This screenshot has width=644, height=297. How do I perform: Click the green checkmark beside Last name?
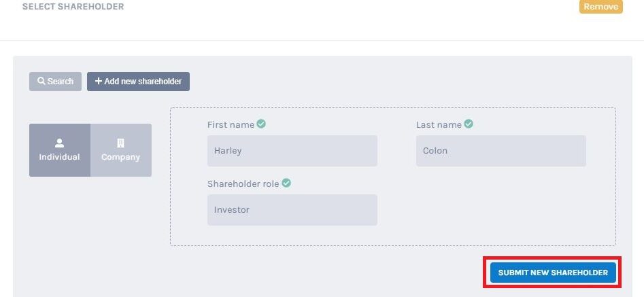tap(469, 124)
